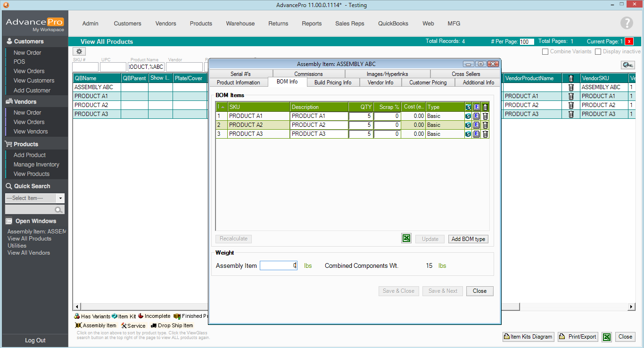This screenshot has height=348, width=644.
Task: Click the help question mark icon
Action: click(627, 23)
